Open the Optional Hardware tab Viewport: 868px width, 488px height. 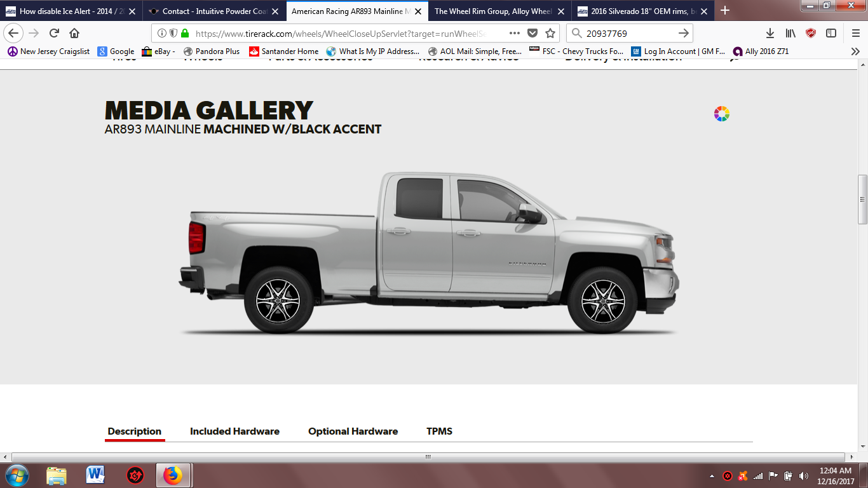[353, 431]
